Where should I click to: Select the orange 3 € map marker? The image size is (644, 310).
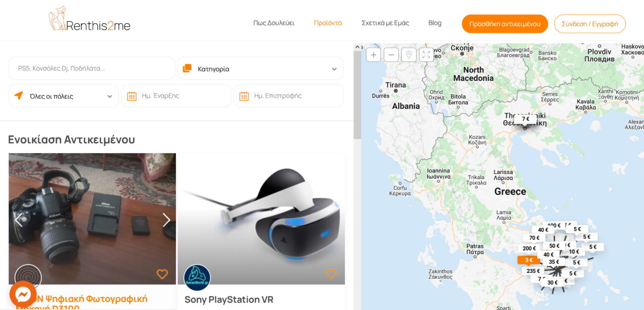[529, 260]
